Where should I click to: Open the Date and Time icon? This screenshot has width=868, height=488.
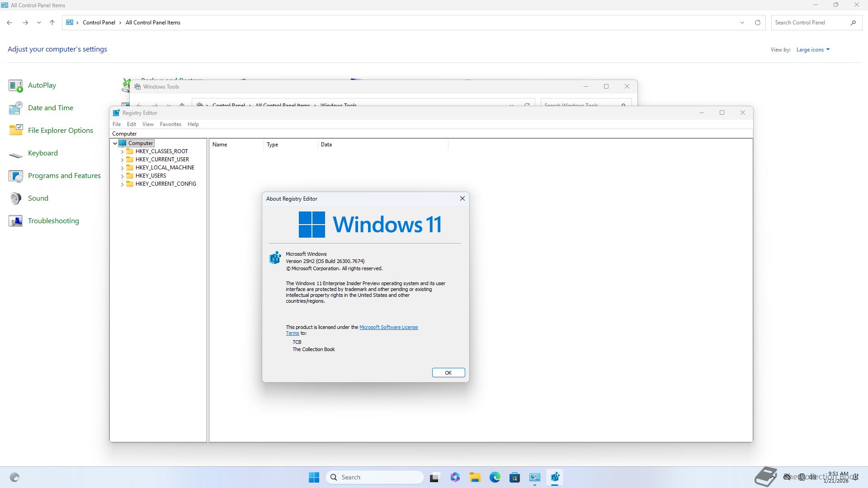click(x=16, y=108)
